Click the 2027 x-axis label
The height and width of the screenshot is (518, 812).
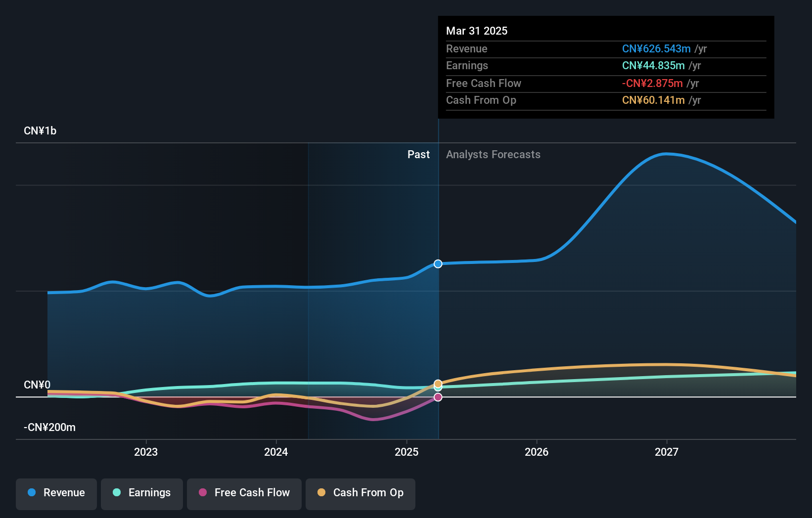(667, 452)
